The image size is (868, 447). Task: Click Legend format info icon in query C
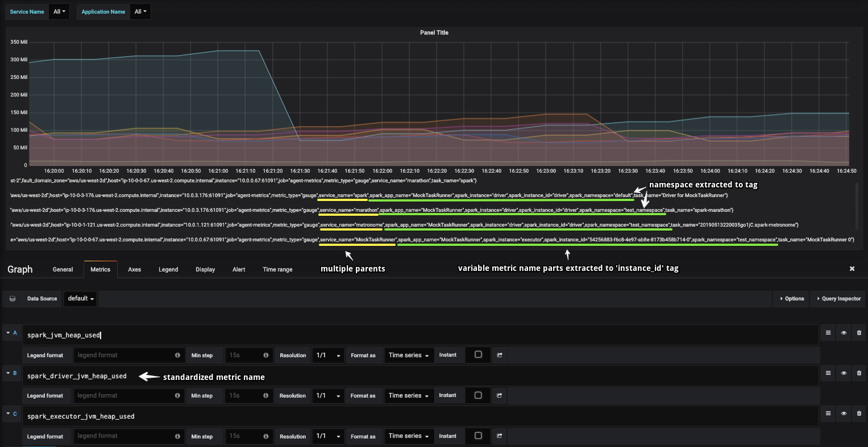click(x=178, y=436)
